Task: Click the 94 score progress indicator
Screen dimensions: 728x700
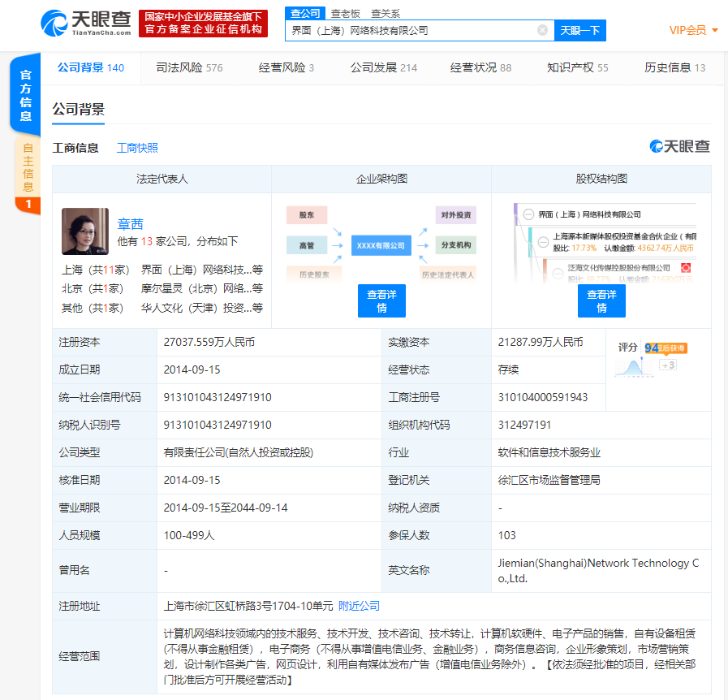Action: pyautogui.click(x=651, y=348)
